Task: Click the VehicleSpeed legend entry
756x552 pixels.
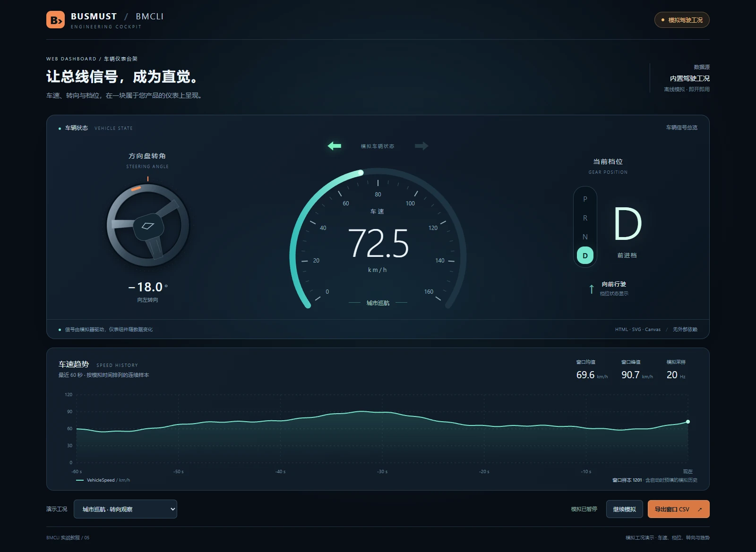Action: pos(103,480)
